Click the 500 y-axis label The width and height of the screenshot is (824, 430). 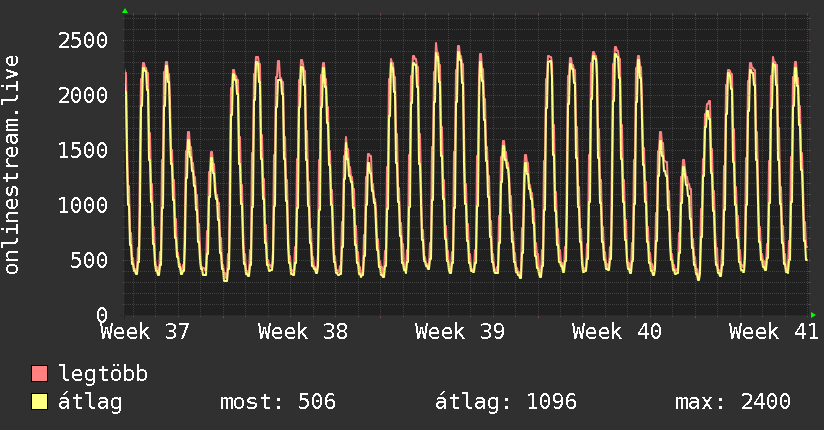pos(89,260)
